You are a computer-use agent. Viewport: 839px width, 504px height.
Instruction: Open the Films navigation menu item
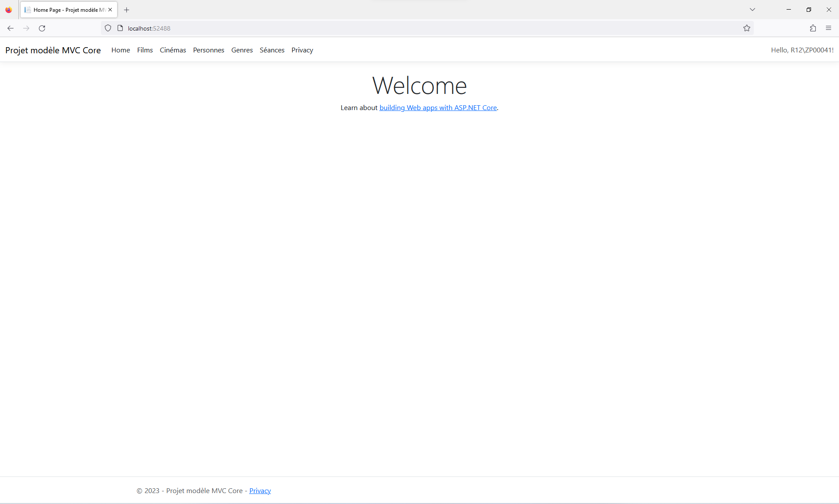coord(145,50)
